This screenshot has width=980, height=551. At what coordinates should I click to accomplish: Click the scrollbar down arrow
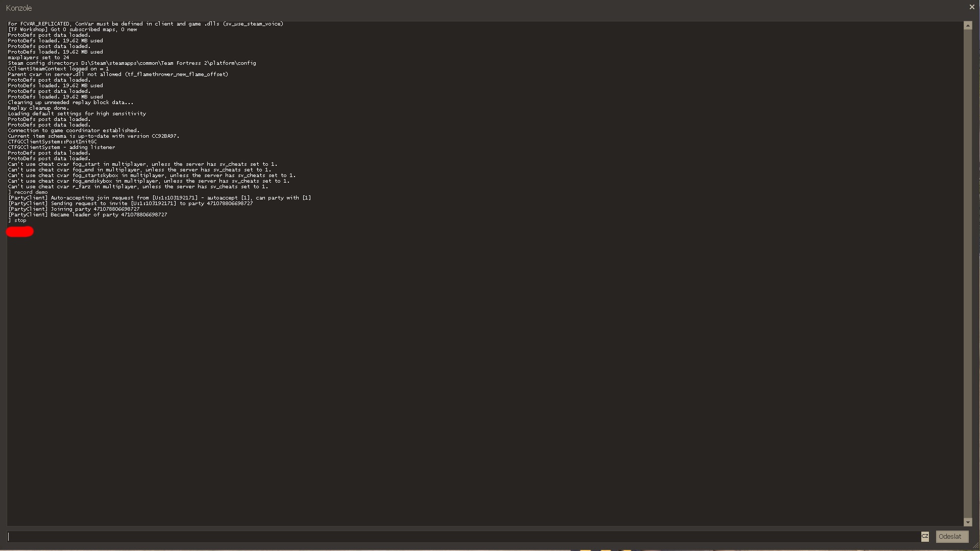pyautogui.click(x=968, y=522)
